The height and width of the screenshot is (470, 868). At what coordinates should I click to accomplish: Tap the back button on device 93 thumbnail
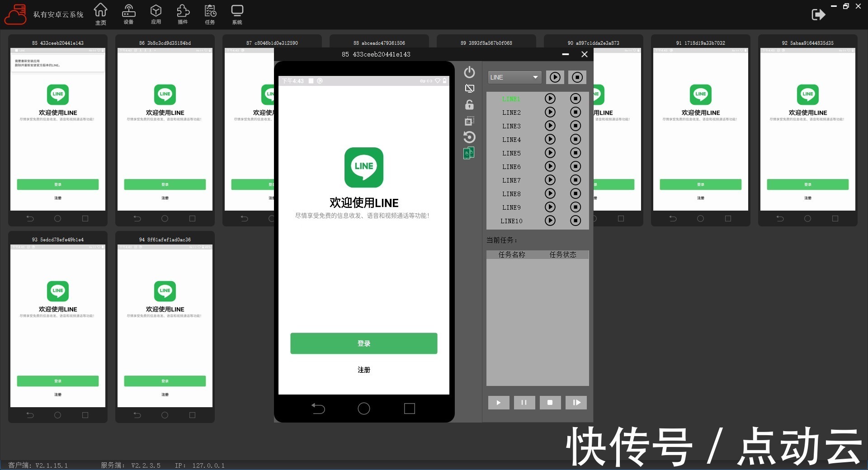tap(30, 415)
